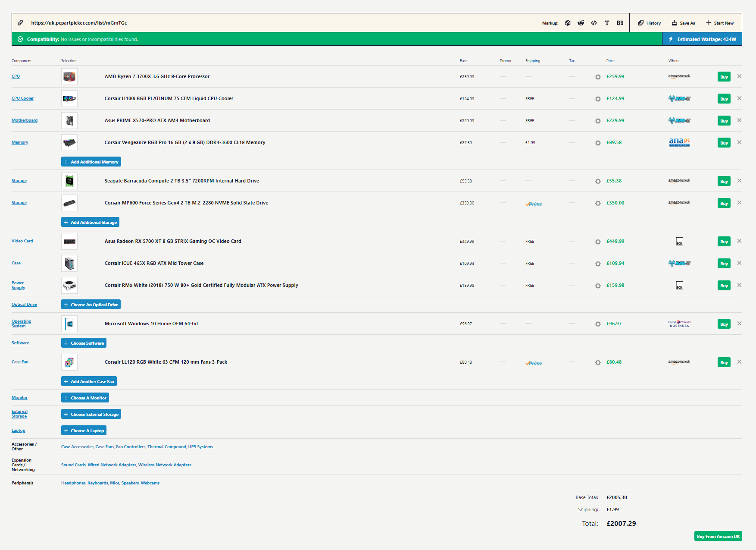Select the BBCode markup icon
The height and width of the screenshot is (550, 756).
tap(620, 23)
